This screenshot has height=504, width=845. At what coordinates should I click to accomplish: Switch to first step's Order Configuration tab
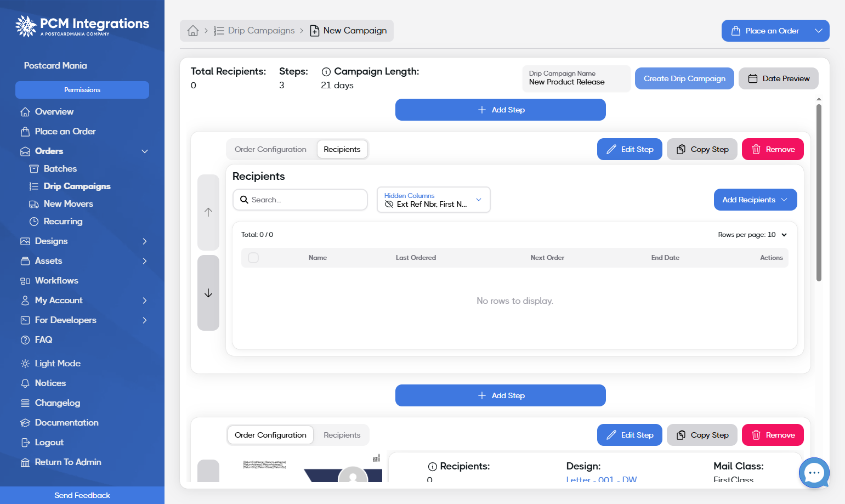pos(270,149)
